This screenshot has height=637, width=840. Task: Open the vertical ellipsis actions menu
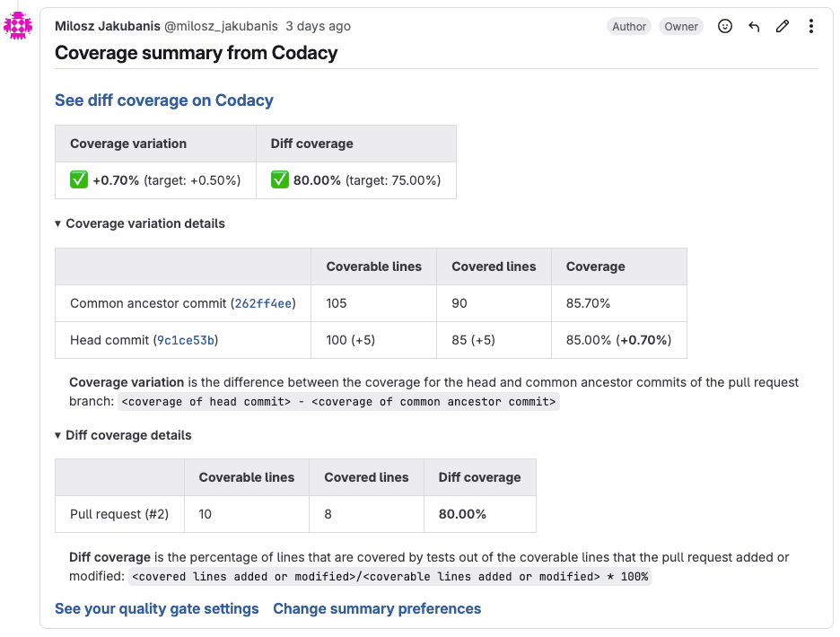pyautogui.click(x=810, y=26)
